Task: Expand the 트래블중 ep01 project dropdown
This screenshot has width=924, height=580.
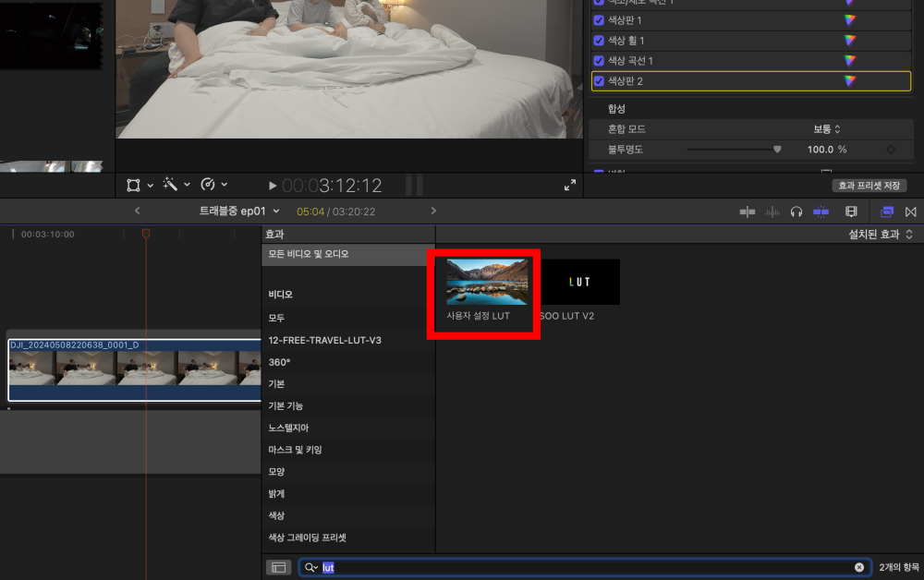Action: click(x=239, y=211)
